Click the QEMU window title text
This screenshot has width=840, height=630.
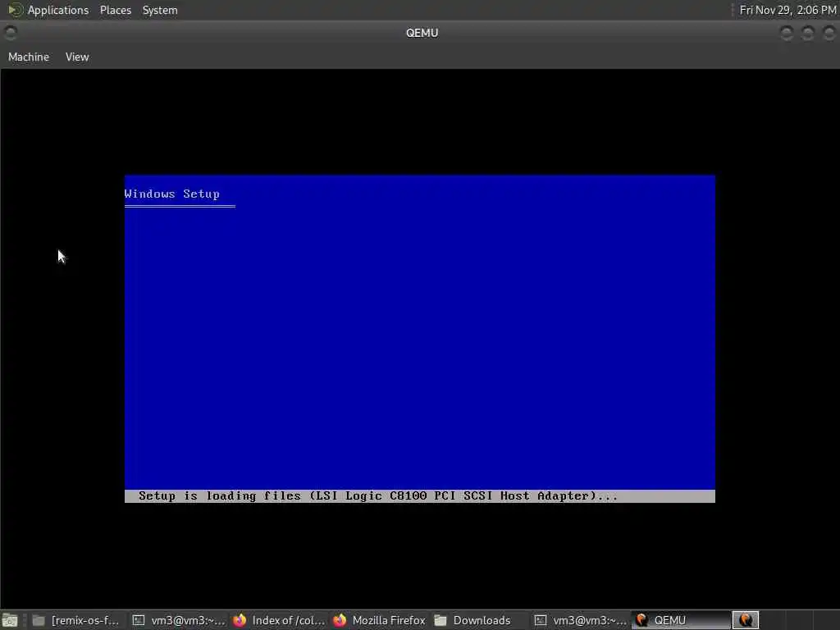click(x=422, y=33)
